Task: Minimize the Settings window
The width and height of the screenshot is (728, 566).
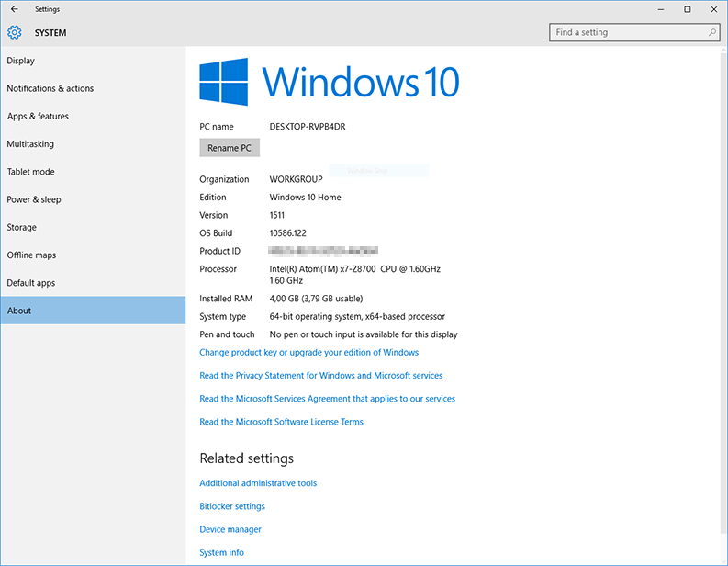Action: tap(661, 9)
